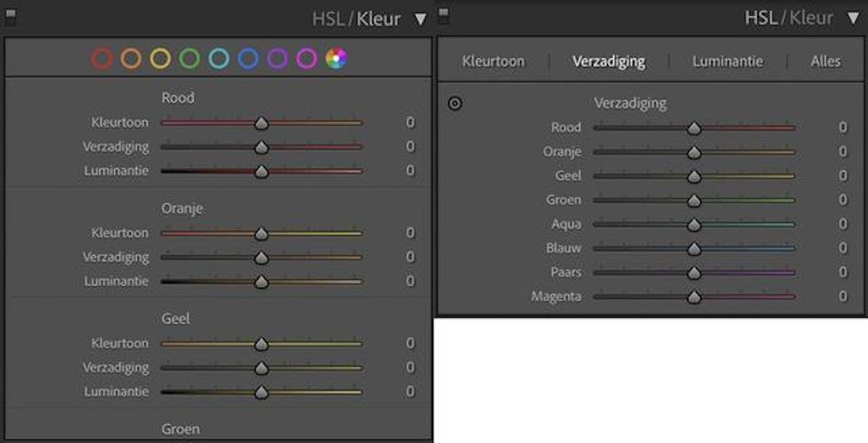Activate the targeted adjustment tool beside Verzadiging
This screenshot has width=868, height=443.
[x=455, y=103]
